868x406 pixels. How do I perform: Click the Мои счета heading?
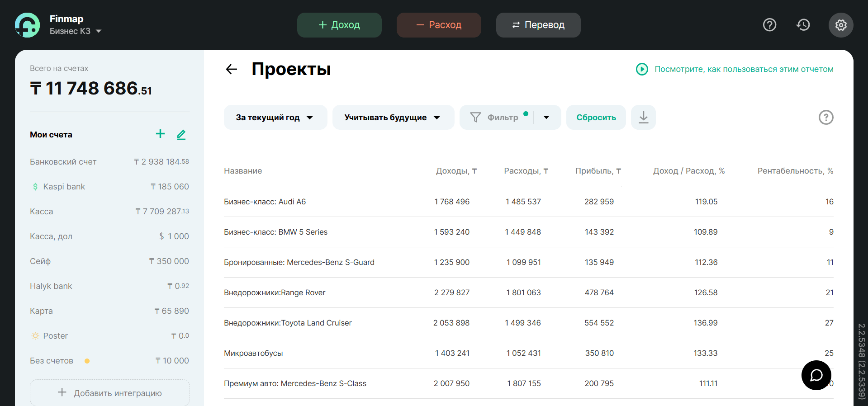(51, 135)
